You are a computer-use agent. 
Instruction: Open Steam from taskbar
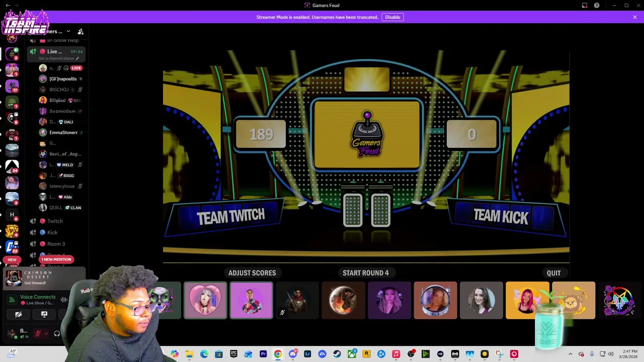[x=337, y=354]
